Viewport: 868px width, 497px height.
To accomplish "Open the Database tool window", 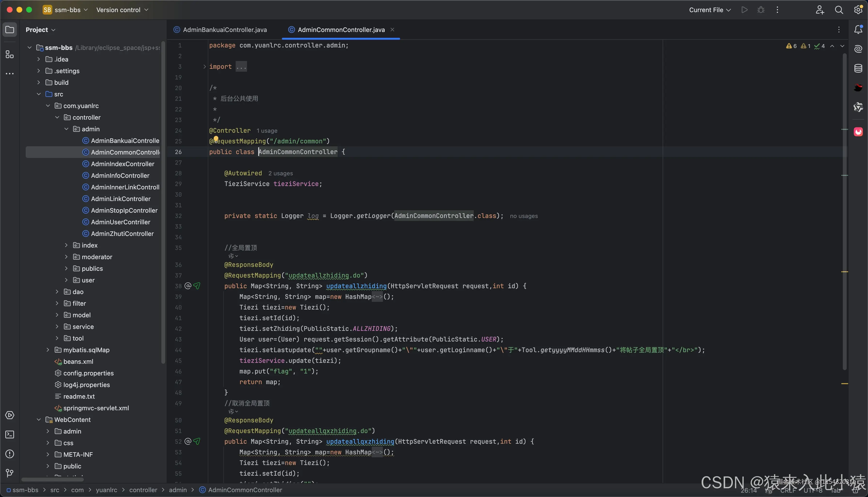I will click(x=858, y=68).
